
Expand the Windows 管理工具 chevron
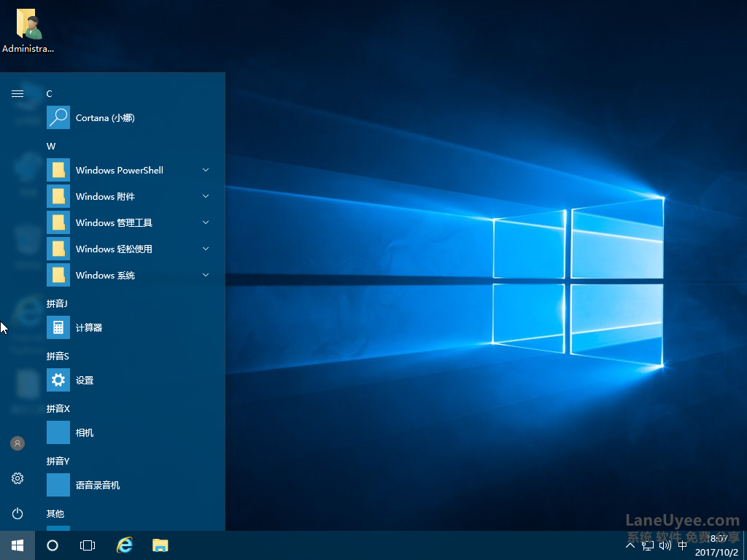tap(206, 222)
